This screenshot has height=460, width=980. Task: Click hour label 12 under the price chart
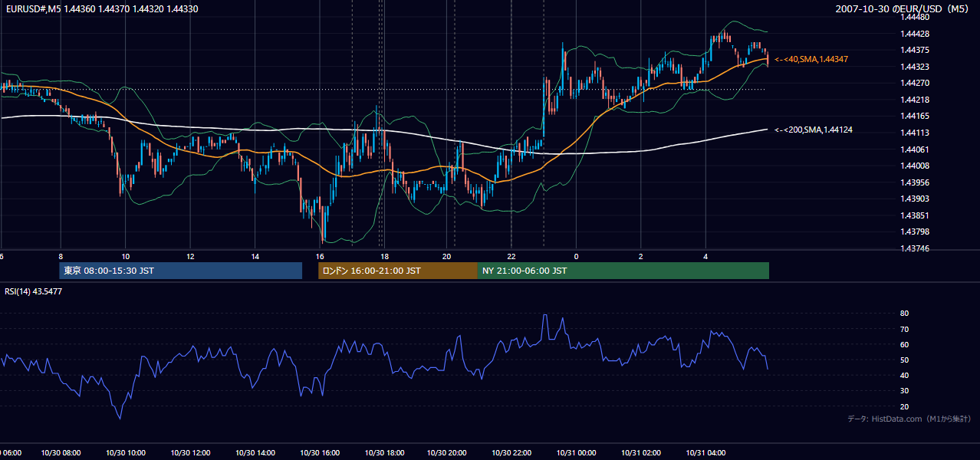coord(189,256)
